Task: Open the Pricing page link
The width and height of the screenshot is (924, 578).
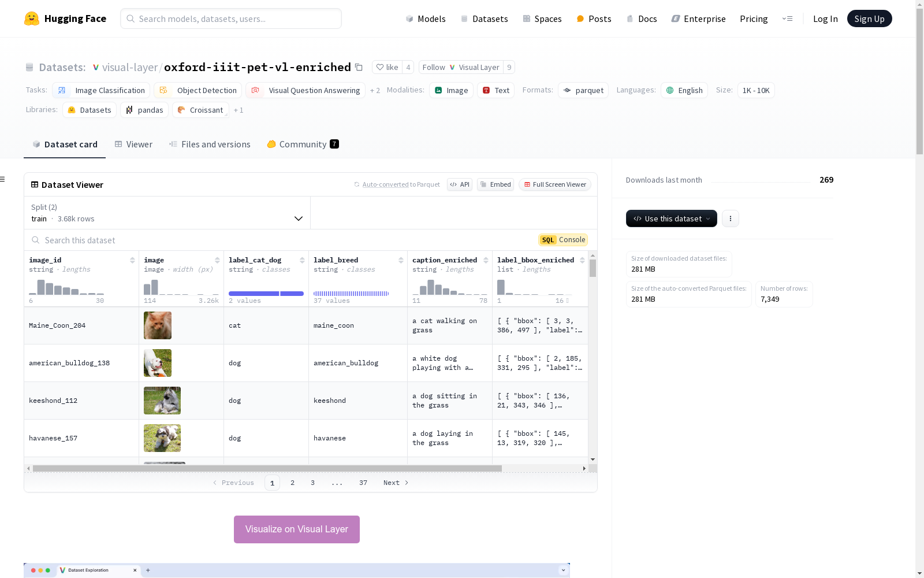Action: (754, 18)
